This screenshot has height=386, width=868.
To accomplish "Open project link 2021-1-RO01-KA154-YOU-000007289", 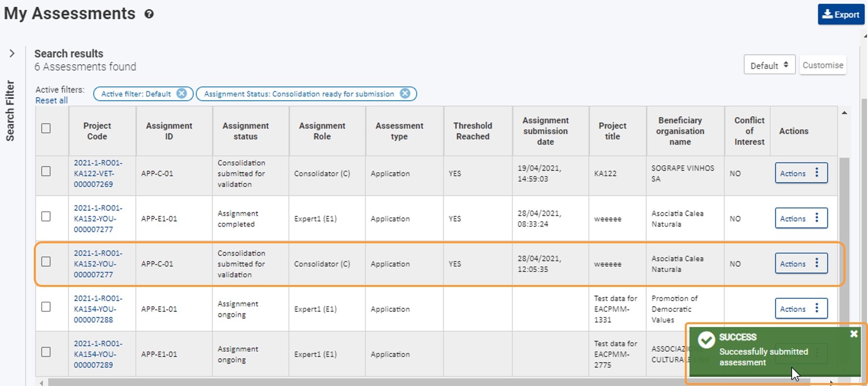I will [x=98, y=354].
